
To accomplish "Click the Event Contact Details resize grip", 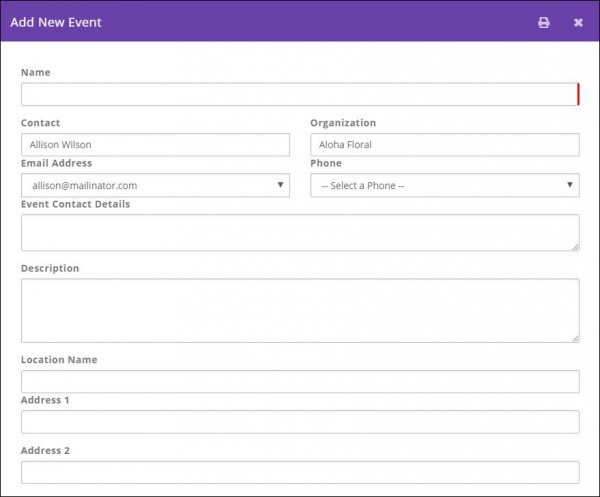I will point(574,246).
